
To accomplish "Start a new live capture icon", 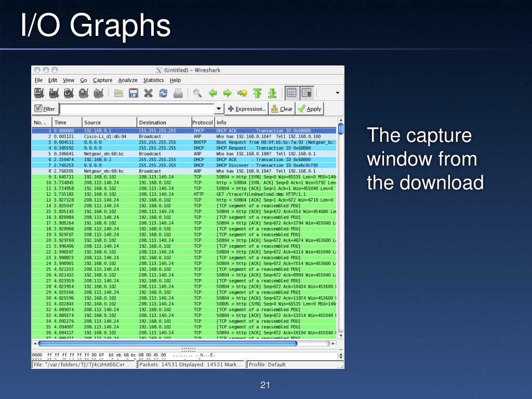I will (69, 93).
